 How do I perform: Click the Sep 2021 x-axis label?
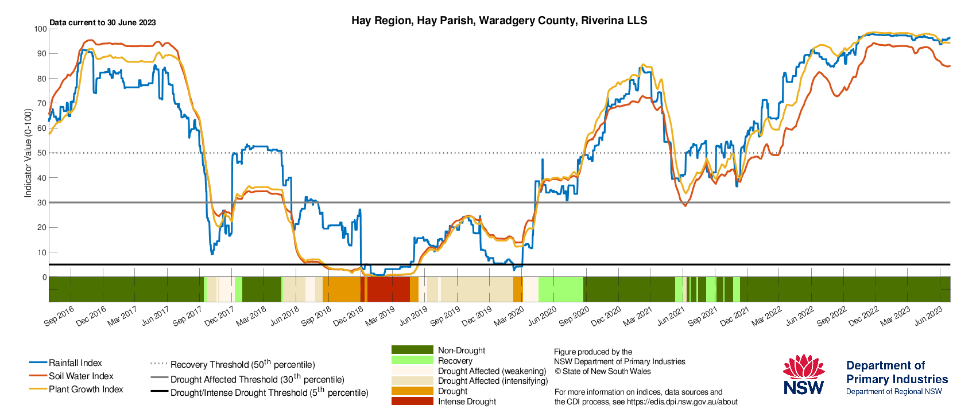coord(703,316)
